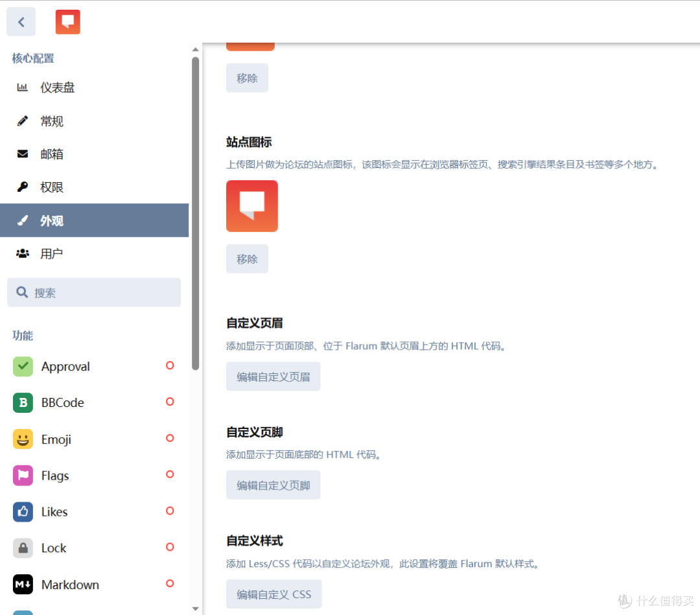Click the sidebar scrollbar down arrow
Viewport: 700px width, 615px height.
pyautogui.click(x=195, y=609)
